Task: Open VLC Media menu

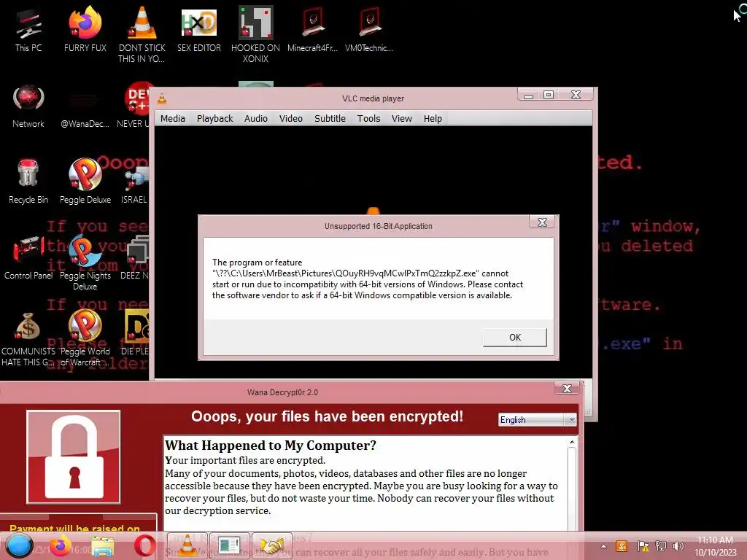Action: pos(172,119)
